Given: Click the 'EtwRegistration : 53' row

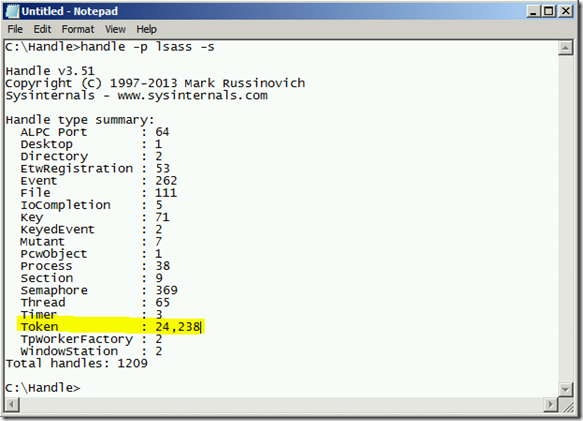Looking at the screenshot, I should (95, 168).
